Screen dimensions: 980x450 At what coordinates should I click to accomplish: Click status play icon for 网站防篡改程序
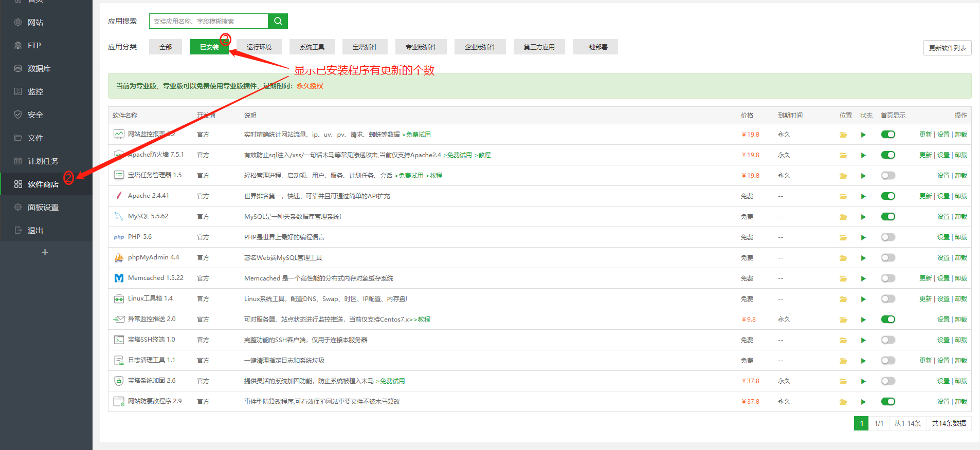(863, 402)
